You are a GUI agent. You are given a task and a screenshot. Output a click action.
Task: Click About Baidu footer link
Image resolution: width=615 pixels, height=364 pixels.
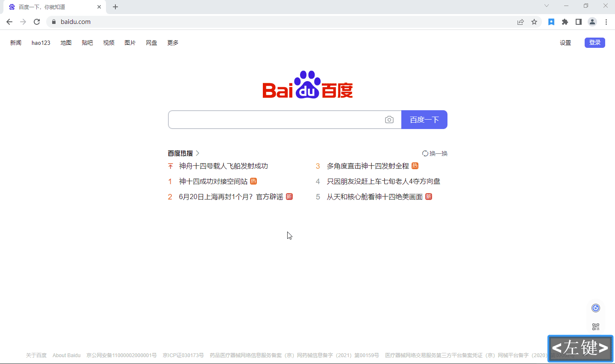(x=67, y=355)
